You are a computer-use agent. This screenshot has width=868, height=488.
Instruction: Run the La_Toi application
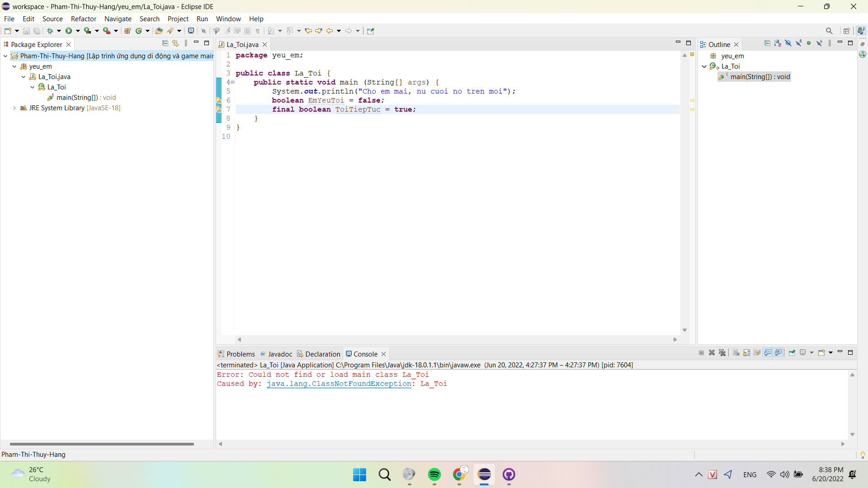[69, 30]
